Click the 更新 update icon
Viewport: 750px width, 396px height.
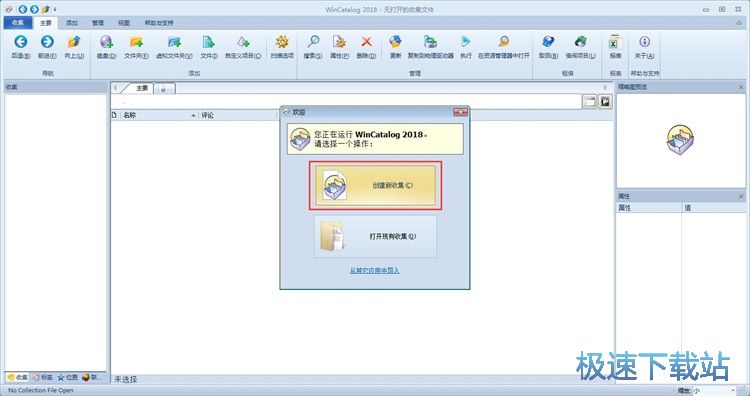(x=395, y=42)
